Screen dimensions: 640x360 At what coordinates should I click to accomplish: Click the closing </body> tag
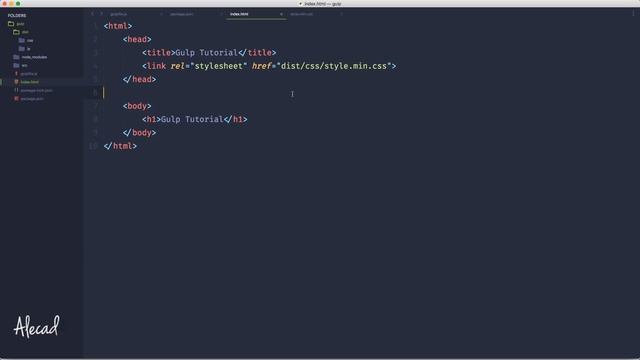[x=140, y=133]
